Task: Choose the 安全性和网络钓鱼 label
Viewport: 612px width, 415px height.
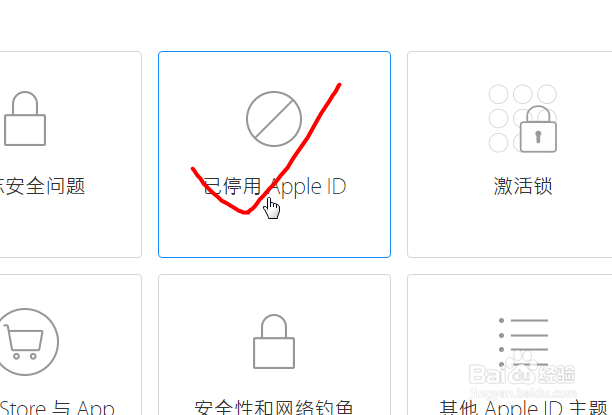Action: pos(274,408)
